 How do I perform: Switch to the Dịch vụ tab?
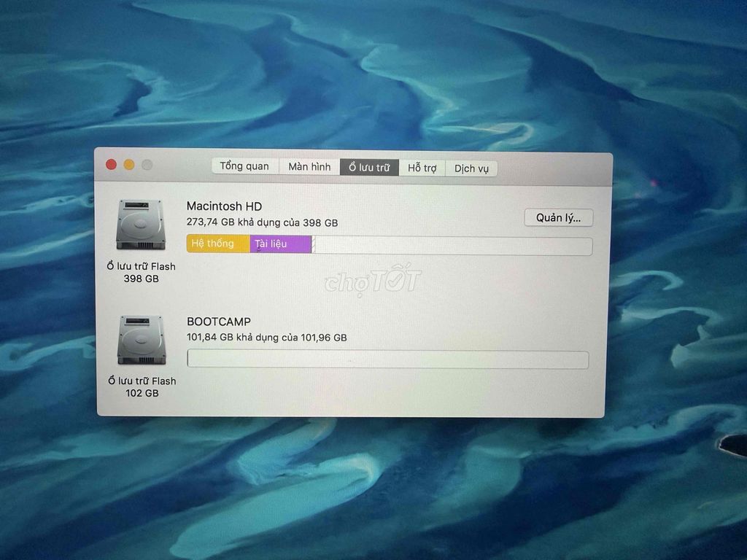(x=471, y=168)
